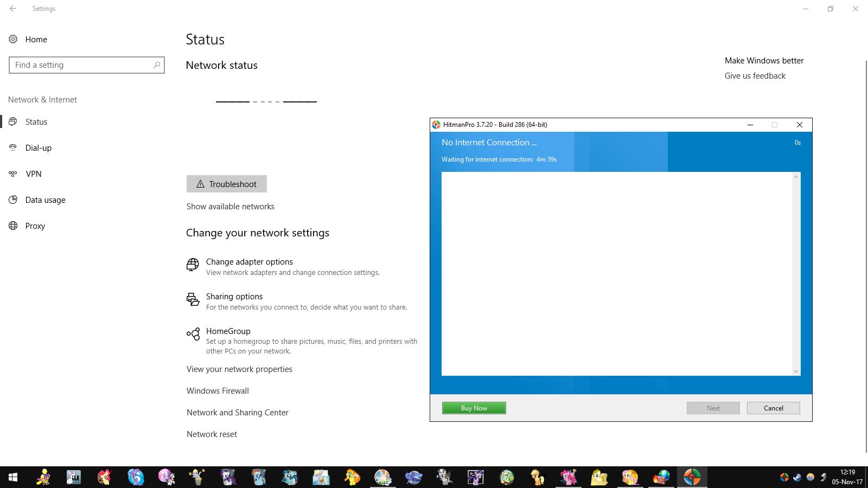868x488 pixels.
Task: Click the Troubleshoot button
Action: [227, 184]
